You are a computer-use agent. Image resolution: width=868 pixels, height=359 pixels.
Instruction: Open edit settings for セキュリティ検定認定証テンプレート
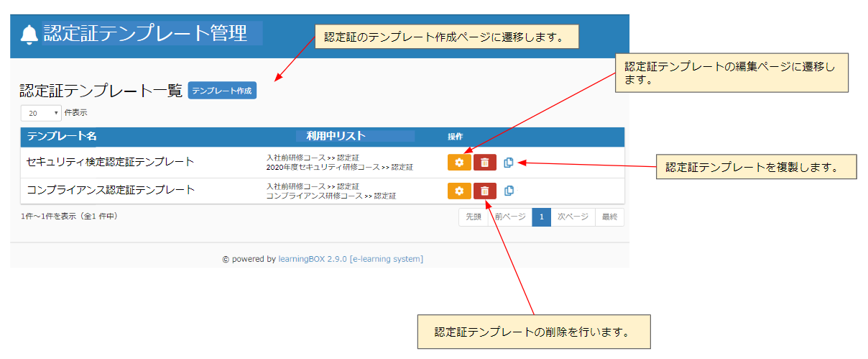pyautogui.click(x=459, y=163)
